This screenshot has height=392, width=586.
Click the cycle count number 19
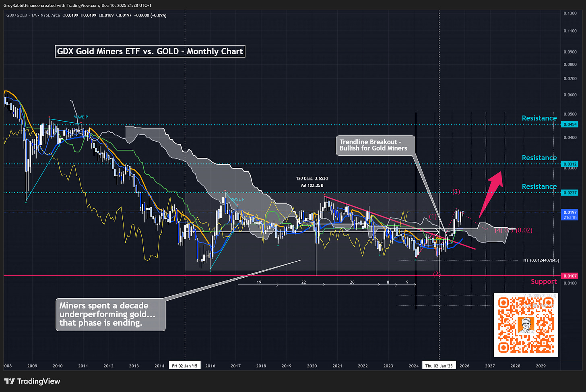(259, 282)
